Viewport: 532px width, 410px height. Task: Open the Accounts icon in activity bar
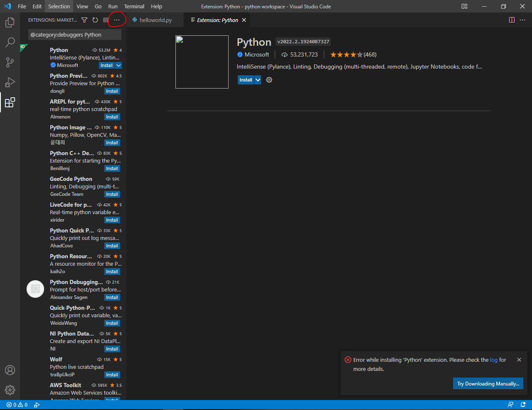click(10, 370)
